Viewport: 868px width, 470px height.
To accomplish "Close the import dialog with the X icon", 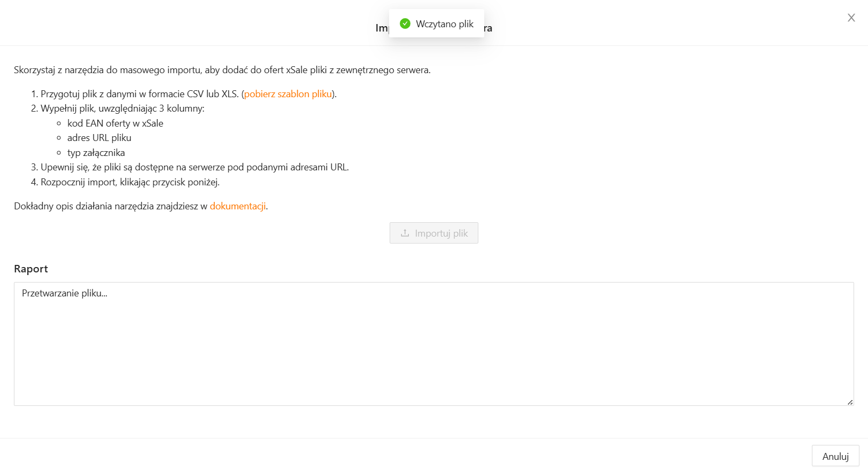I will 851,18.
